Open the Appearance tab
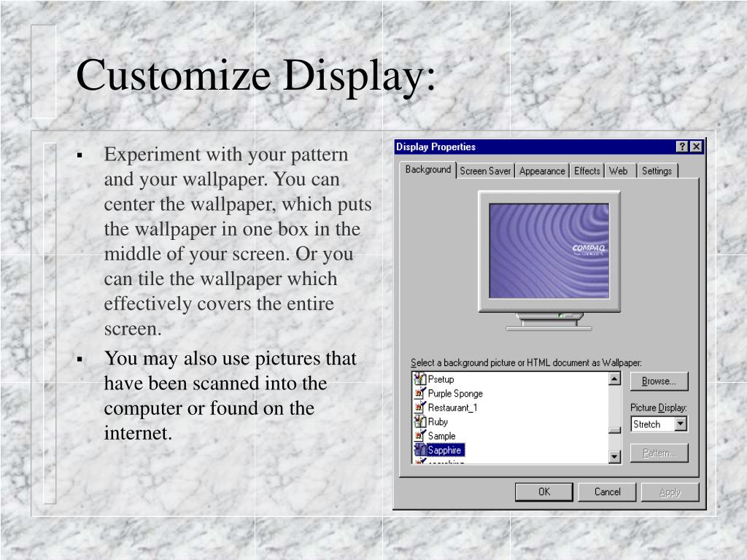This screenshot has height=560, width=747. tap(542, 171)
